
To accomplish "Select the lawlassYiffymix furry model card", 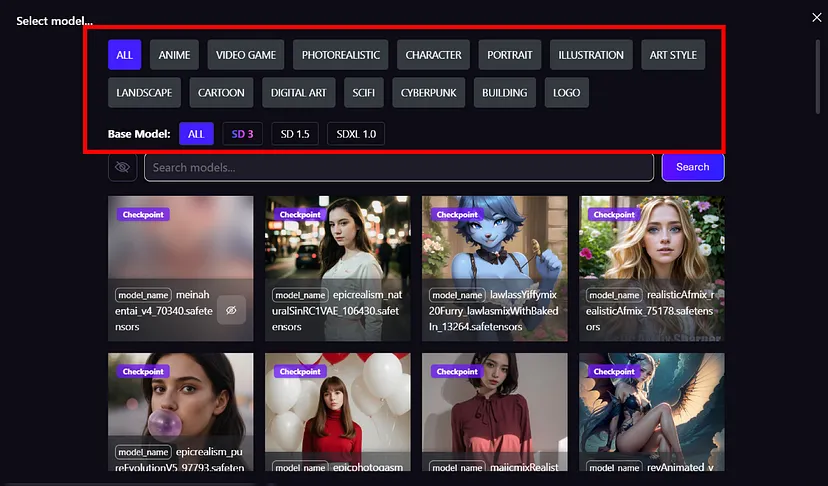I will pyautogui.click(x=495, y=268).
